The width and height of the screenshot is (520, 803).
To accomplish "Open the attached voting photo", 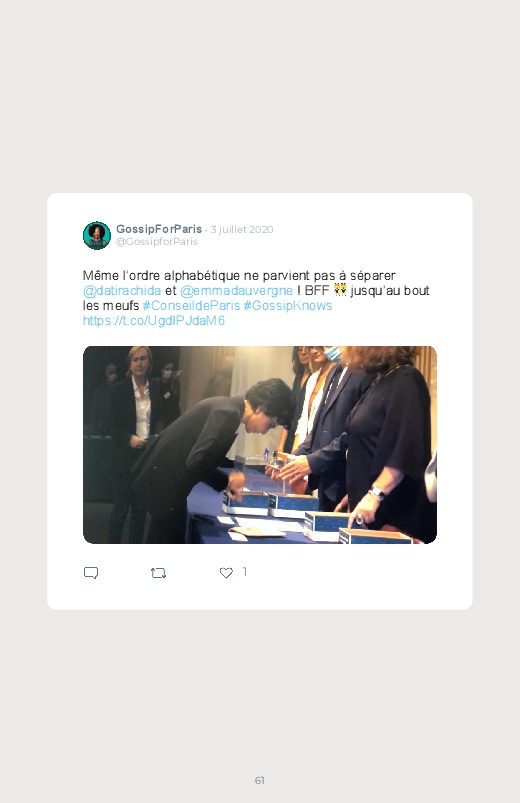I will click(260, 445).
